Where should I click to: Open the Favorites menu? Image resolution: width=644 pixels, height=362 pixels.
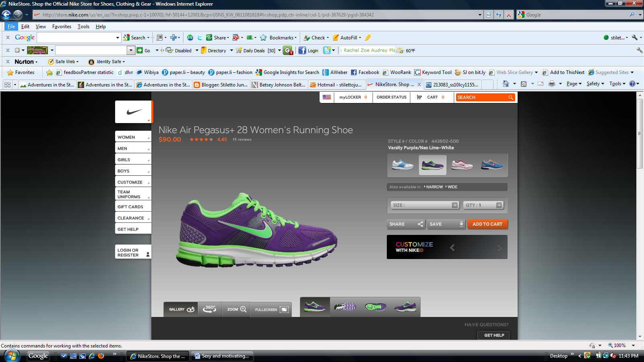(62, 27)
